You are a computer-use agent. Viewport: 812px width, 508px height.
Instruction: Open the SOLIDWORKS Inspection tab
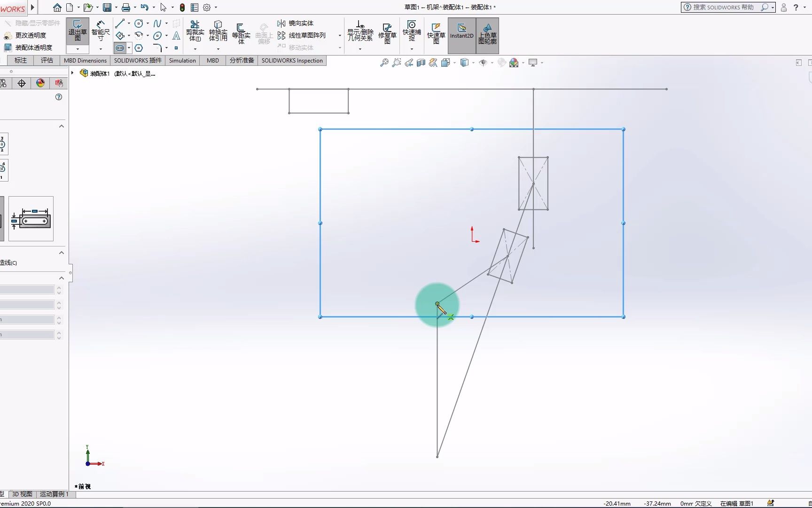292,60
